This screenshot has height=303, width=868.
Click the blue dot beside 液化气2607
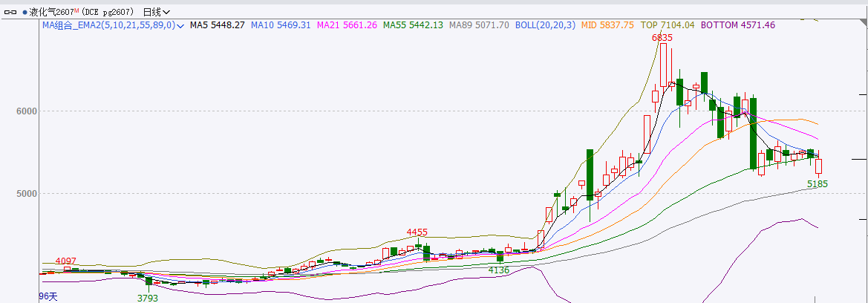[x=24, y=13]
